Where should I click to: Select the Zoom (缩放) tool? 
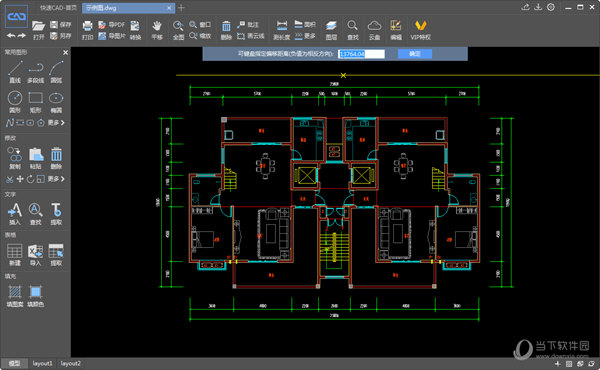click(x=200, y=36)
